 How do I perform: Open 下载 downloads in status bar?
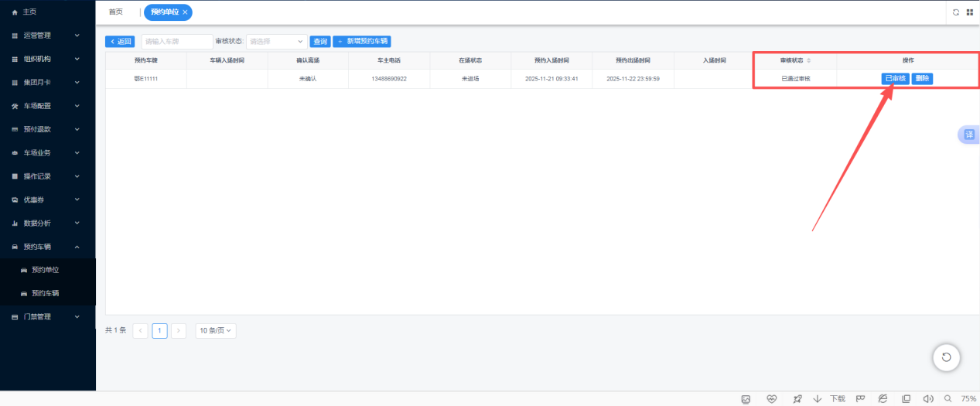(x=829, y=399)
